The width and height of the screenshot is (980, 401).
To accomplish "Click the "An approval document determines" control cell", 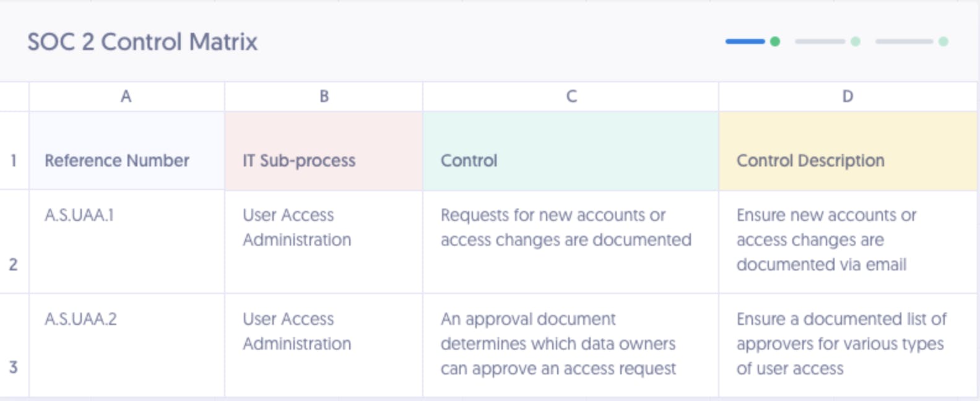I will pyautogui.click(x=571, y=345).
